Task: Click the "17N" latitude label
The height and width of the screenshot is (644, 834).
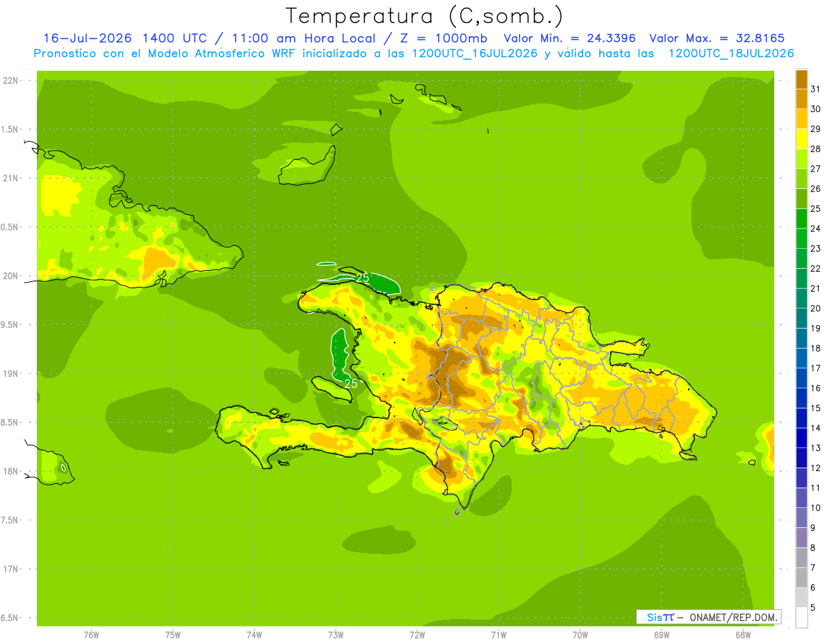Action: pos(11,569)
